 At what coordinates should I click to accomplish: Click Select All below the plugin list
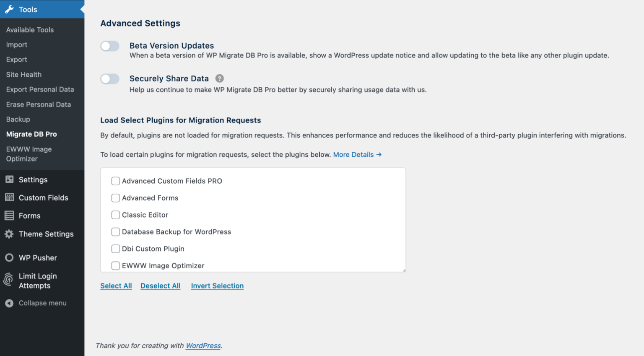click(x=116, y=286)
